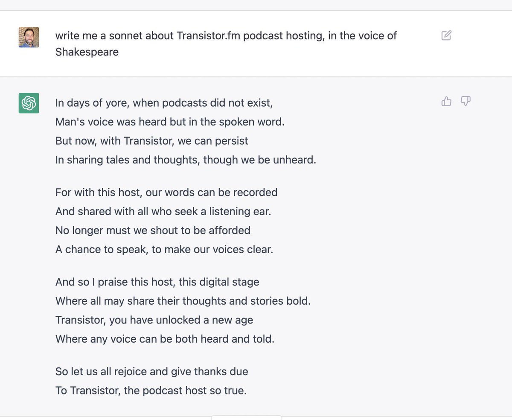Image resolution: width=512 pixels, height=420 pixels.
Task: Click the user's sonnet request prompt text
Action: point(226,44)
